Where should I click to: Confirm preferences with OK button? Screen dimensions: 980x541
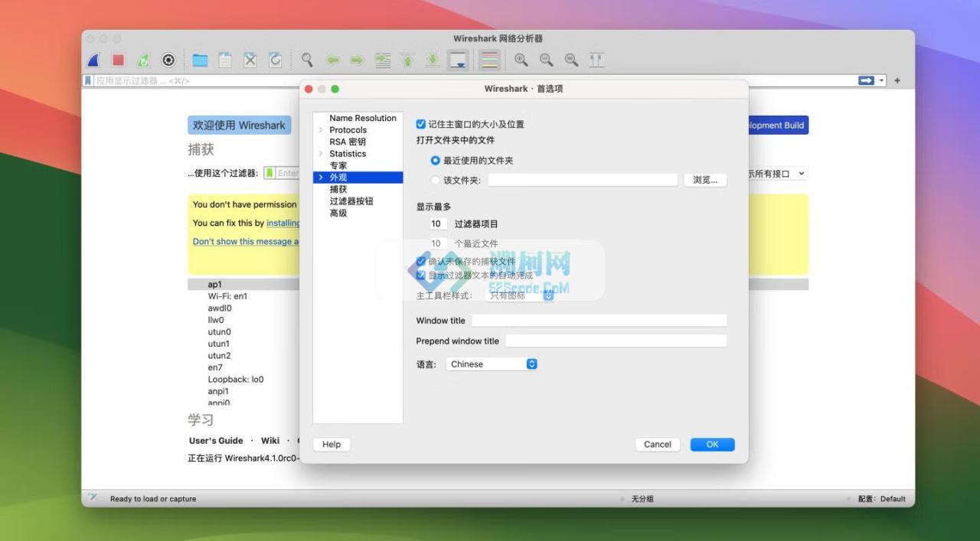pos(713,445)
